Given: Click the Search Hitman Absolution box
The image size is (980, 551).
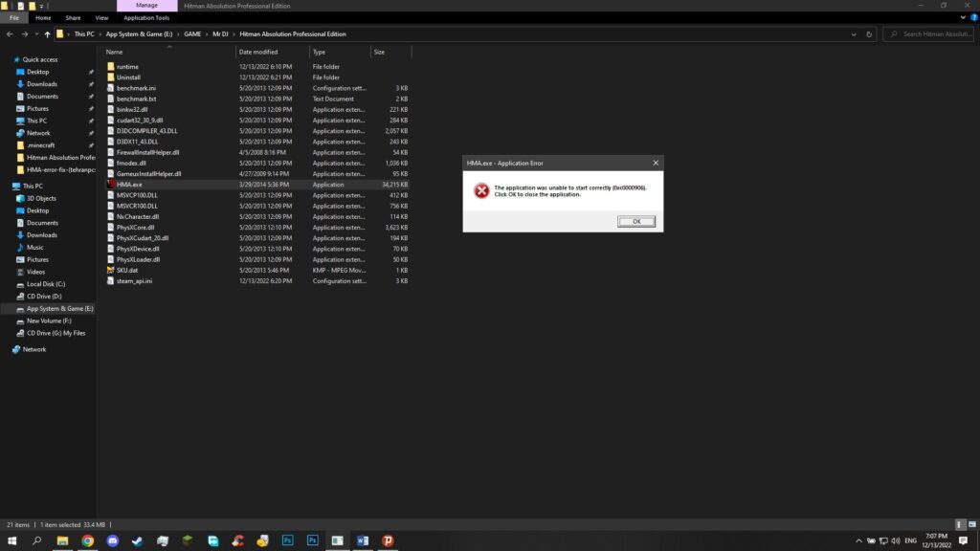Looking at the screenshot, I should (933, 34).
